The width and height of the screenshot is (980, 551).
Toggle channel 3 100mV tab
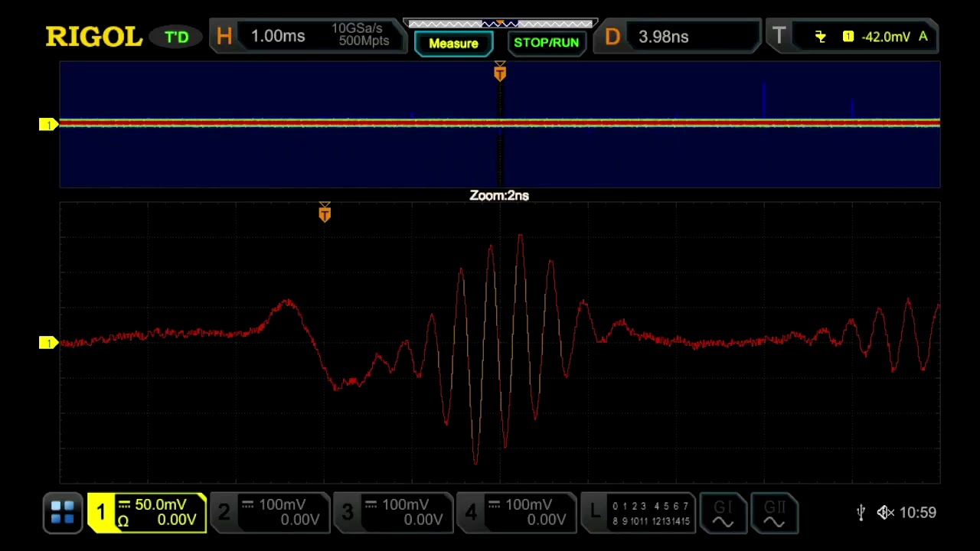393,513
